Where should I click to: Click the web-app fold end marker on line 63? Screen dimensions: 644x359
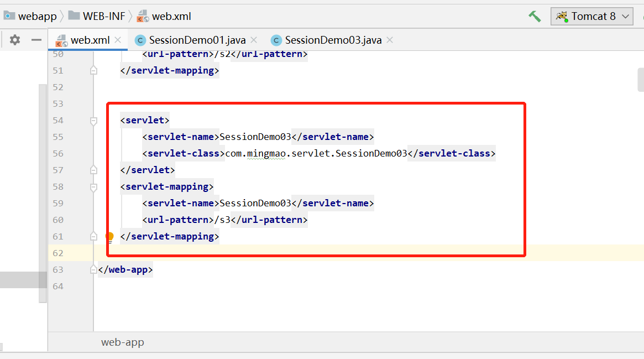pos(93,269)
